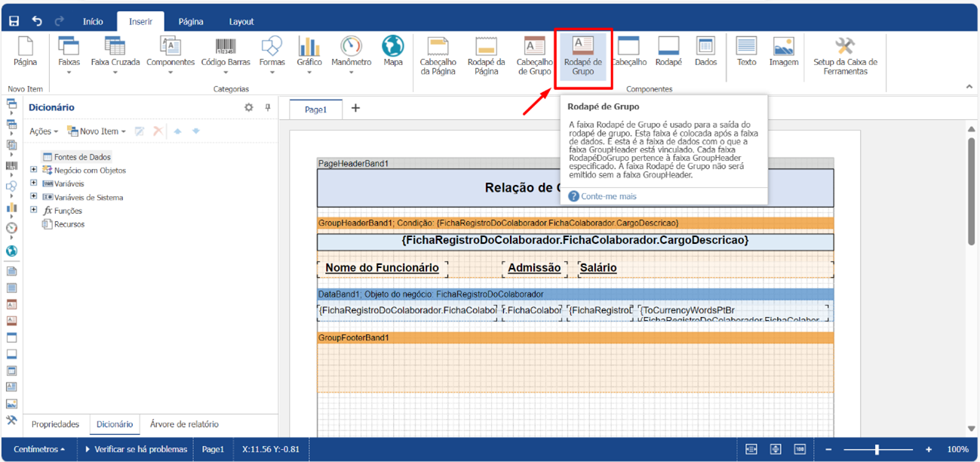Select the Mapa globe component

coord(393,51)
